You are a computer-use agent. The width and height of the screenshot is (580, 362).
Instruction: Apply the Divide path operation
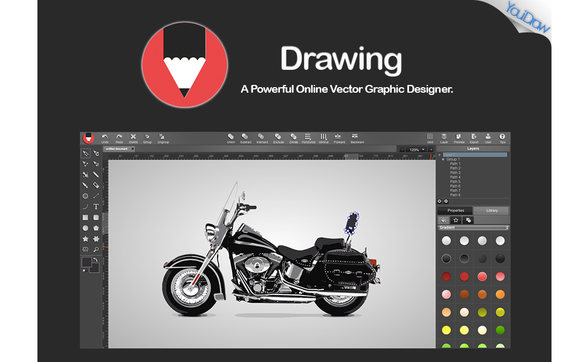[x=294, y=137]
